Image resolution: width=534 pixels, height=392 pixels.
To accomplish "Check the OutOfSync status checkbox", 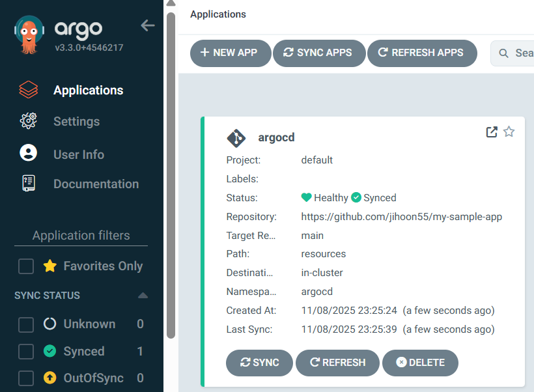I will 26,378.
